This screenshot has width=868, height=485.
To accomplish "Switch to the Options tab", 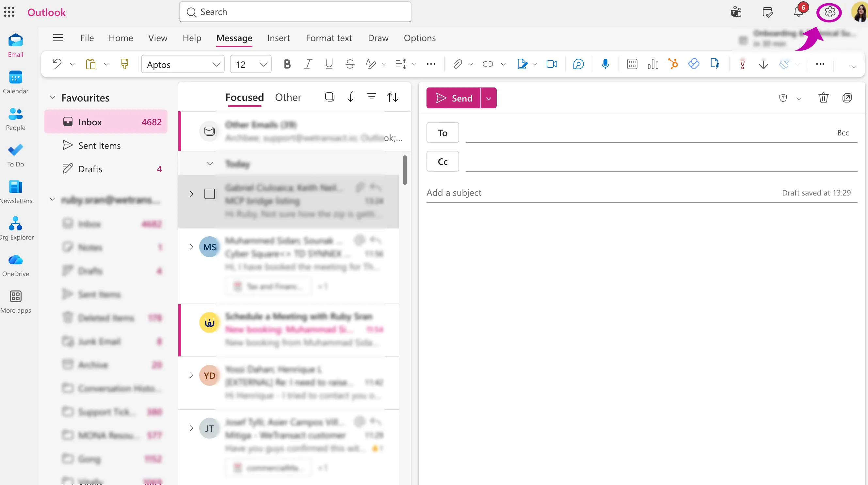I will pyautogui.click(x=420, y=38).
